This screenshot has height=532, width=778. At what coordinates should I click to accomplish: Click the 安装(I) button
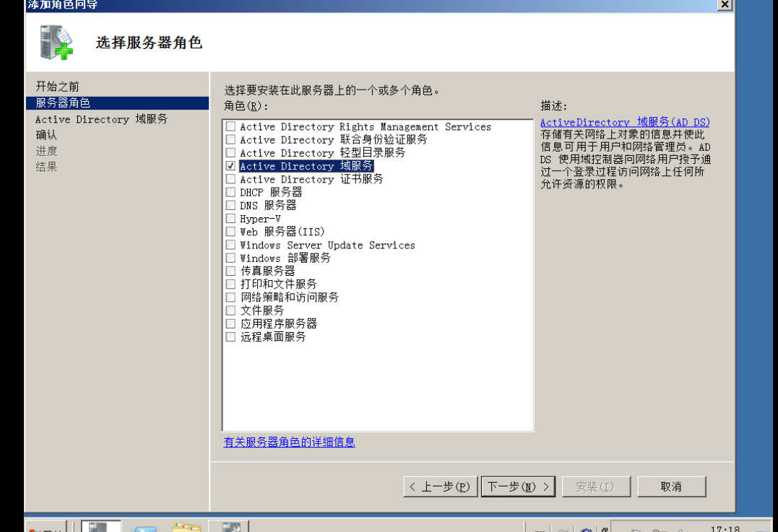[596, 487]
